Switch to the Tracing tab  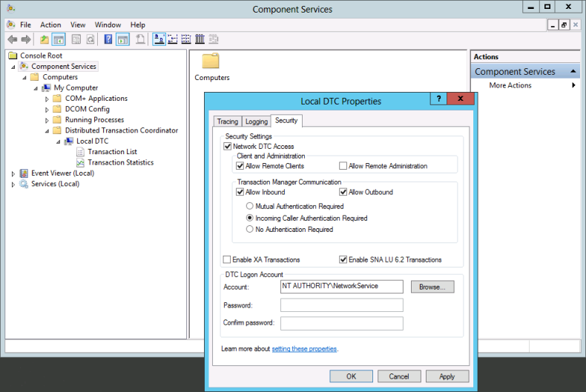coord(228,122)
